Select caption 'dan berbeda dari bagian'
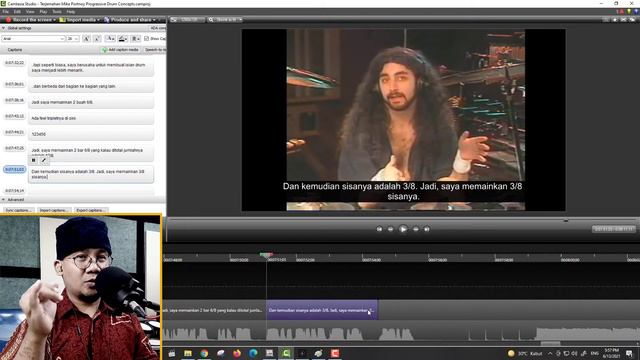640x360 pixels. click(x=91, y=86)
